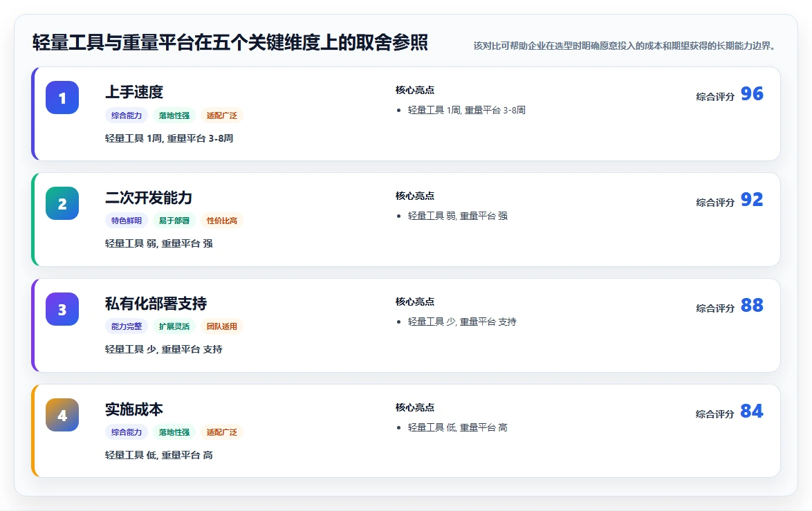Click the bold summary under 上手速度 tags
The width and height of the screenshot is (812, 511).
[x=169, y=139]
